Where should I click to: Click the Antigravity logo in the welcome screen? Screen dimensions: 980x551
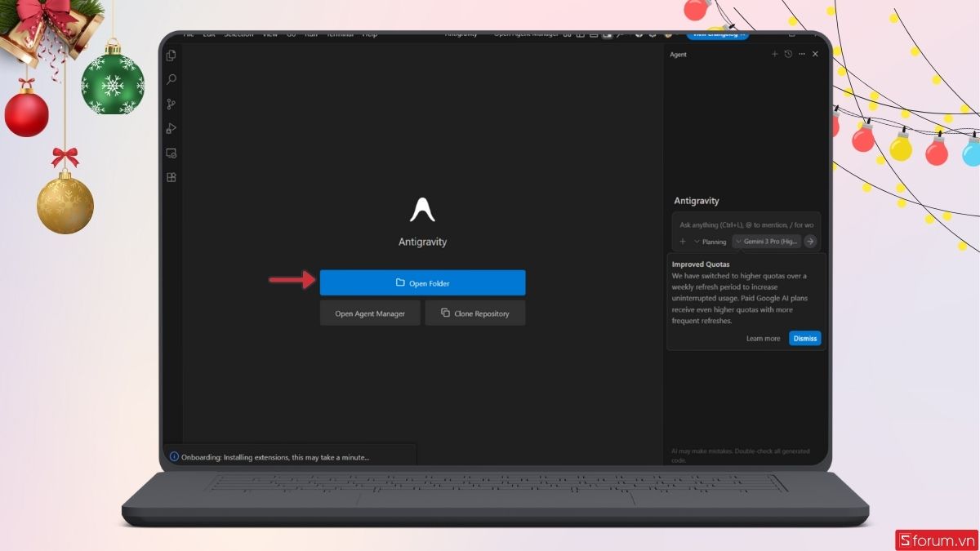pos(422,209)
